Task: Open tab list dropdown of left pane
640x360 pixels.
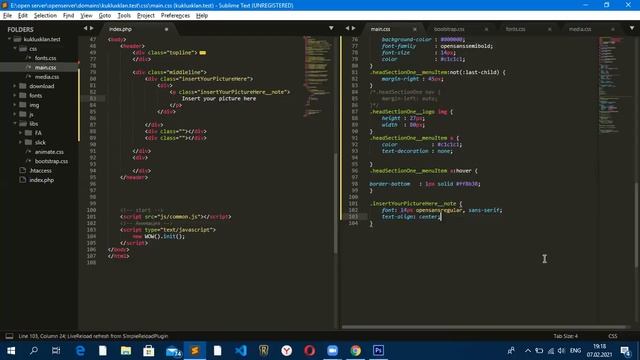Action: pos(331,28)
